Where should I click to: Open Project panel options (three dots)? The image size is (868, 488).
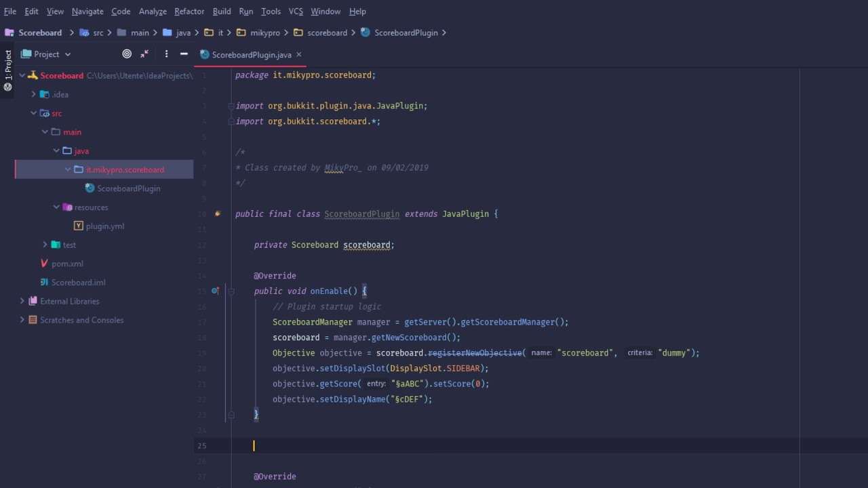click(166, 54)
